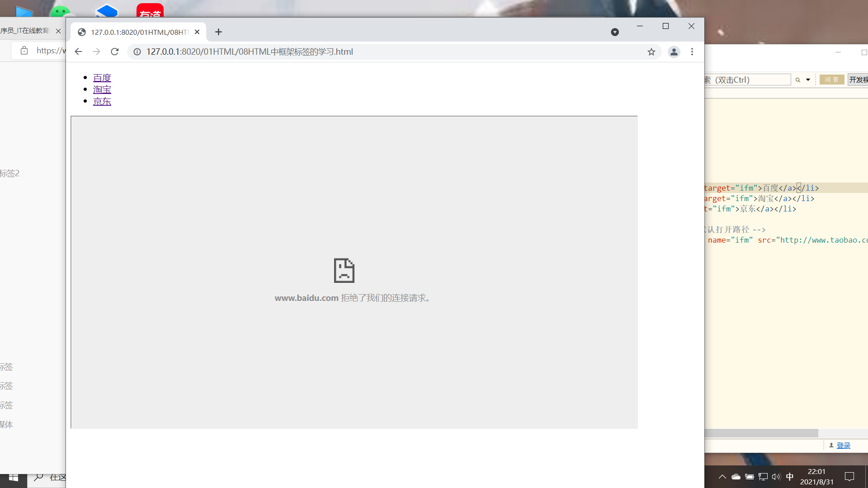Click the iframe src taobao code line
Screen dimensions: 868x488
[788, 240]
